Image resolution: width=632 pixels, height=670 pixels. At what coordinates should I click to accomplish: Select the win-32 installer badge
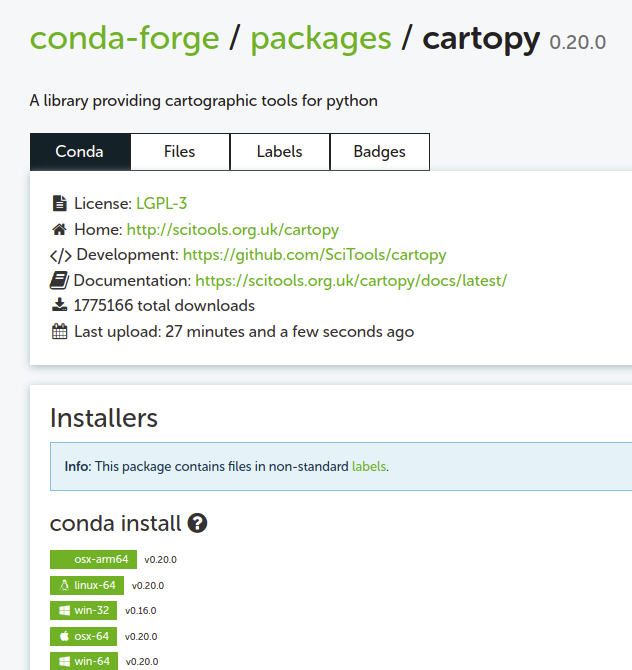pos(83,611)
